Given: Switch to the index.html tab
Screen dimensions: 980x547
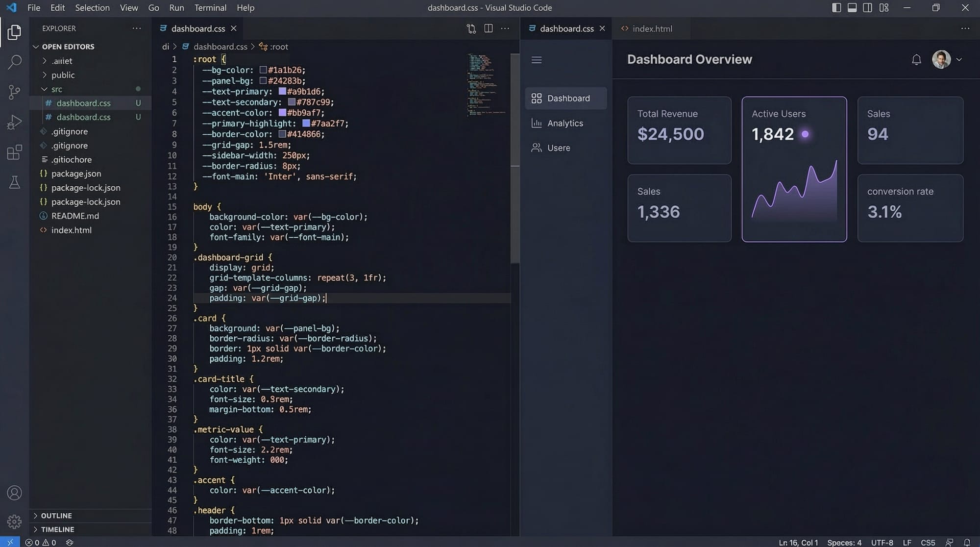Looking at the screenshot, I should 652,29.
